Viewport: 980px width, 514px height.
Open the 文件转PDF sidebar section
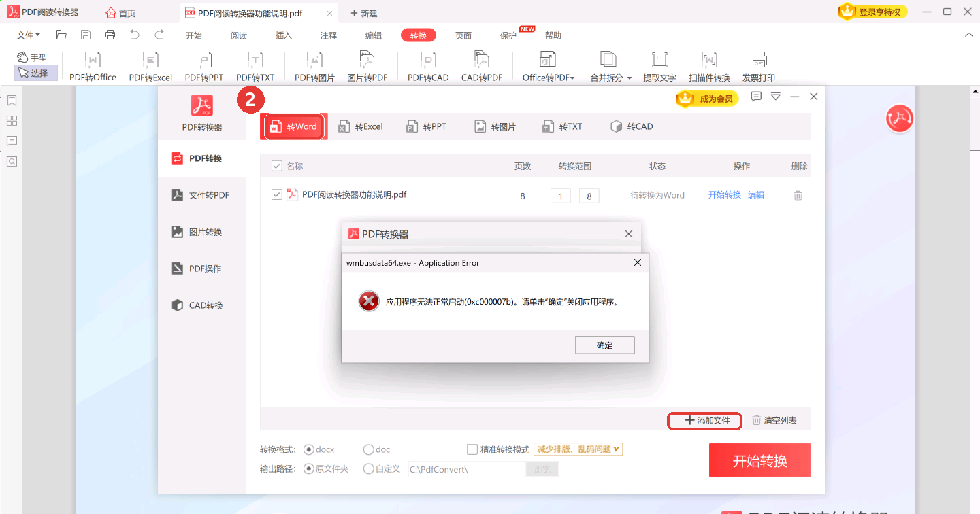pos(202,195)
